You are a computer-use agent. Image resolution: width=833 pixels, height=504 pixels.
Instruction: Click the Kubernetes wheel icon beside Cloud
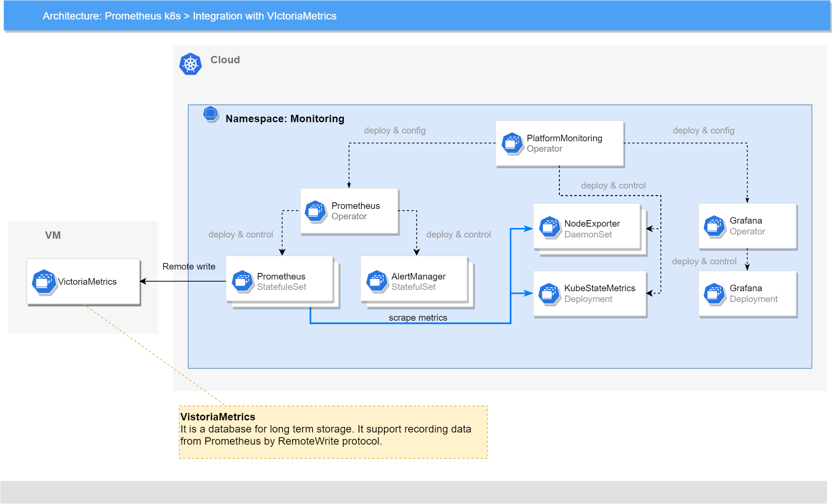[190, 64]
